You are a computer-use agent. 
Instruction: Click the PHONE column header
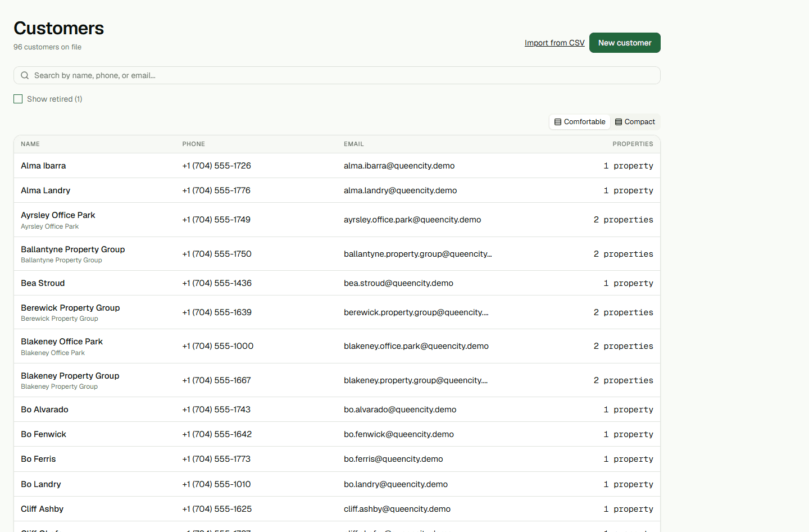click(194, 144)
